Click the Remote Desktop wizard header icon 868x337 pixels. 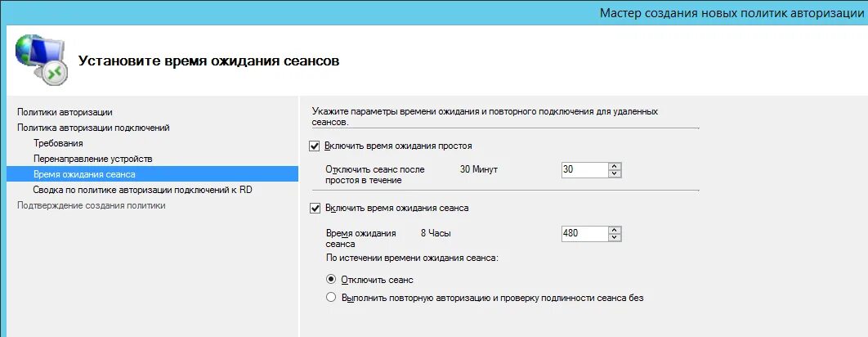click(x=41, y=60)
